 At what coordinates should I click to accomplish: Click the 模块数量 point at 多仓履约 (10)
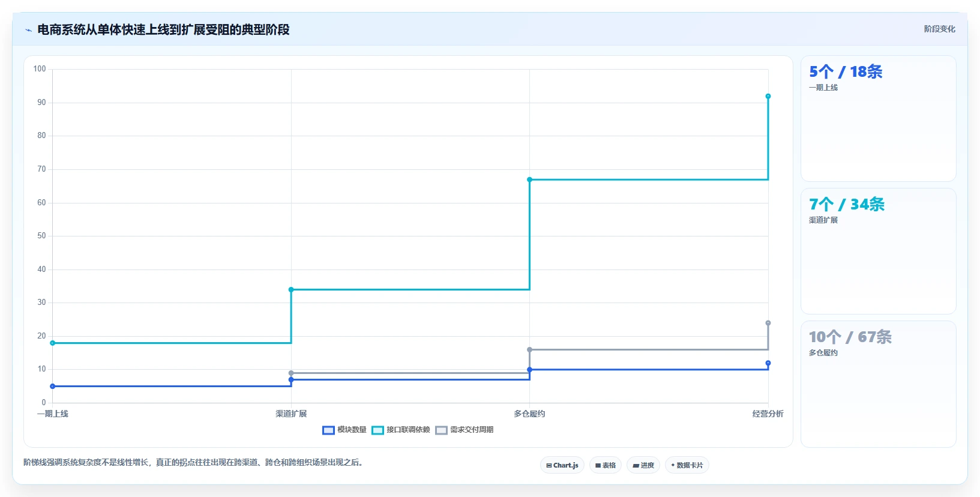(529, 370)
